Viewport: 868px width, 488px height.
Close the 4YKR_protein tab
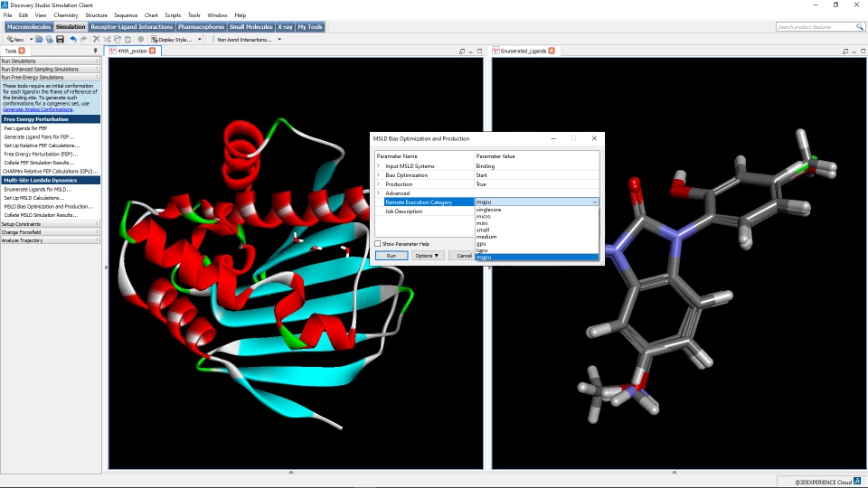pyautogui.click(x=152, y=51)
